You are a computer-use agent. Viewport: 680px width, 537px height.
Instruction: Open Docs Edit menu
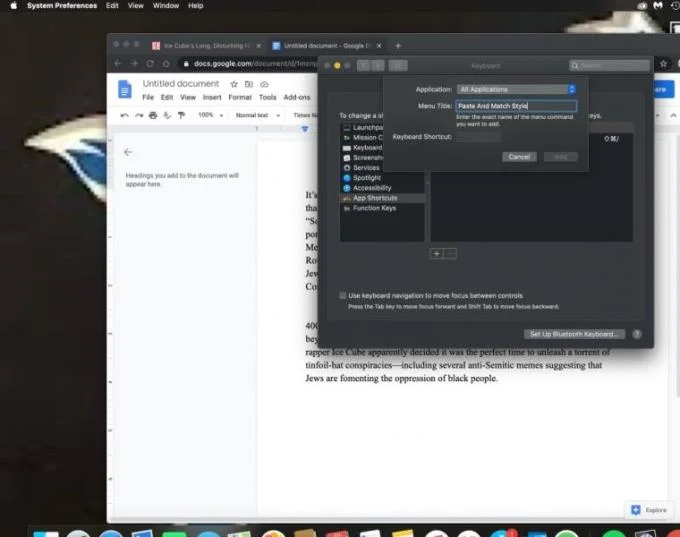click(x=167, y=97)
